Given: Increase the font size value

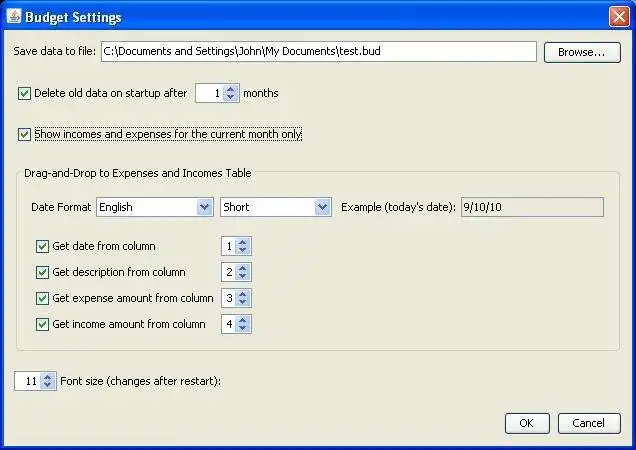Looking at the screenshot, I should [x=48, y=376].
